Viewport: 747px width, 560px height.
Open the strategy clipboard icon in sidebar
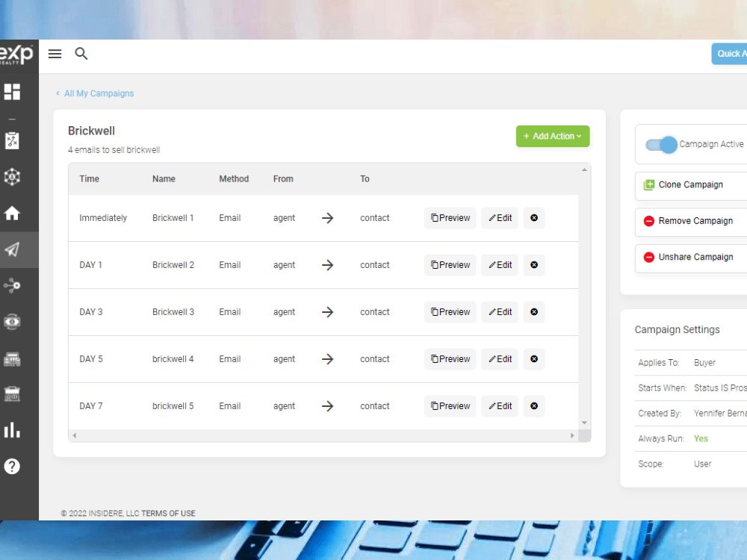[13, 140]
